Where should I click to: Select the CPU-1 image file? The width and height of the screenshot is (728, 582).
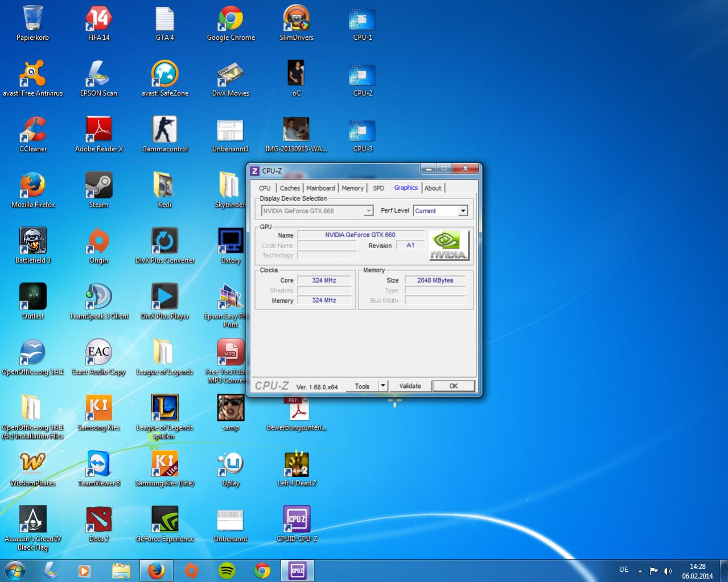[363, 23]
